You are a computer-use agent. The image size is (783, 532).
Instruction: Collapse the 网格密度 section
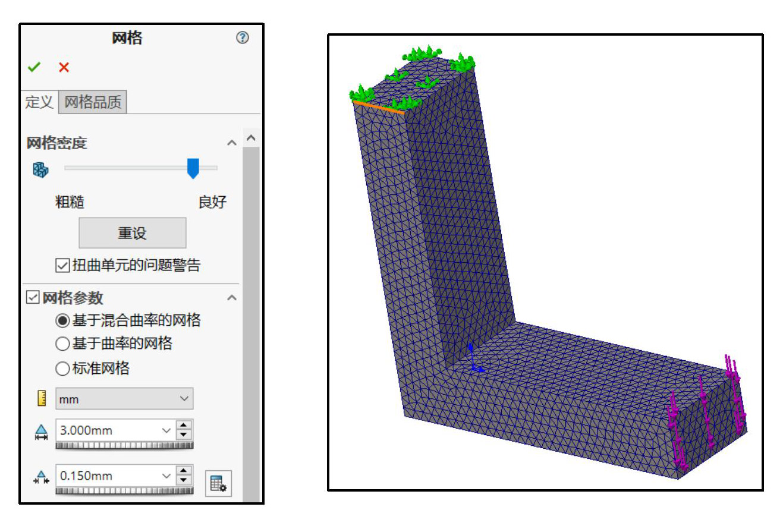(232, 143)
